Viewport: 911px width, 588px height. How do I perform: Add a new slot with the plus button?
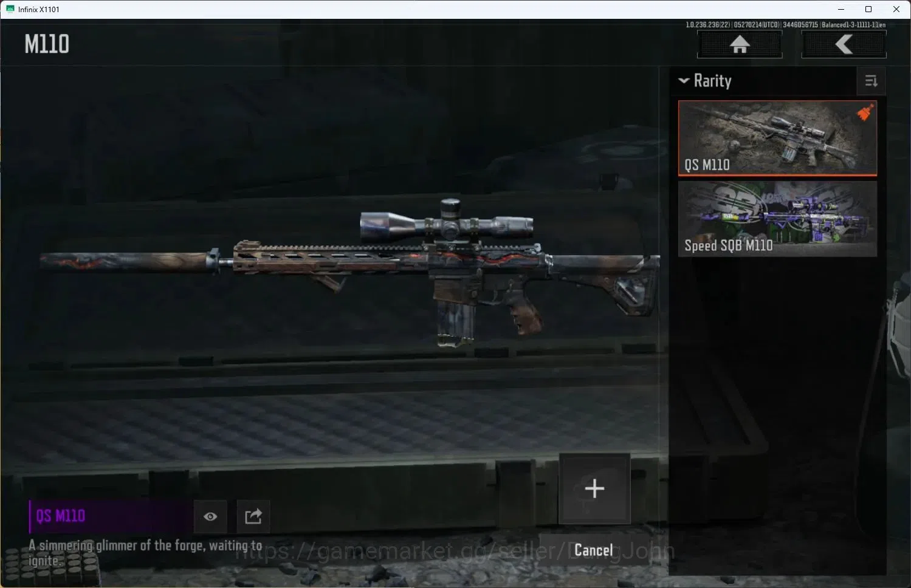[x=594, y=488]
